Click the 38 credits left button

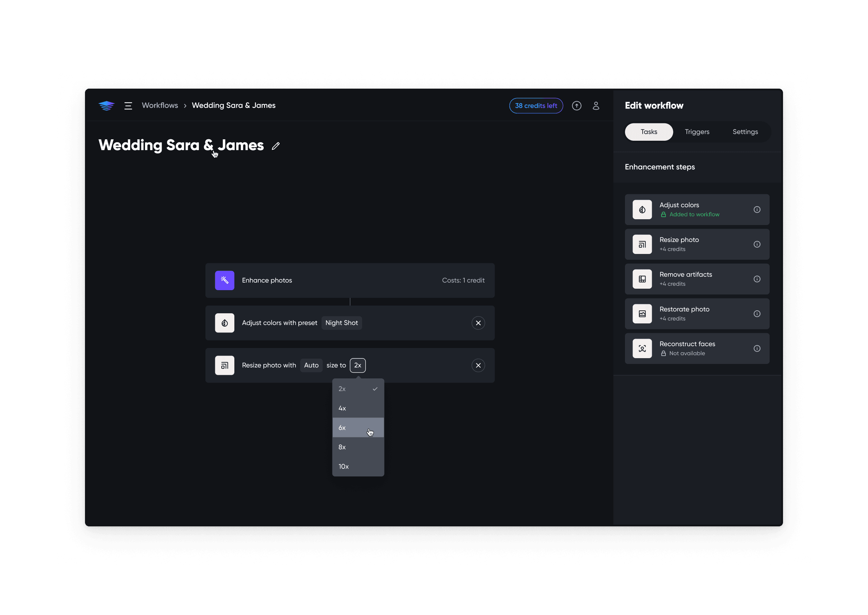(536, 106)
